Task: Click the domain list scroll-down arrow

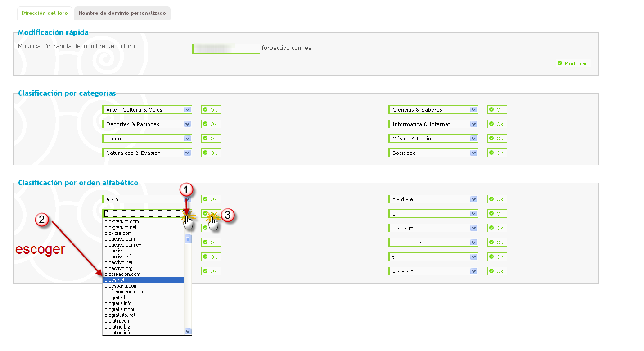Action: tap(188, 332)
